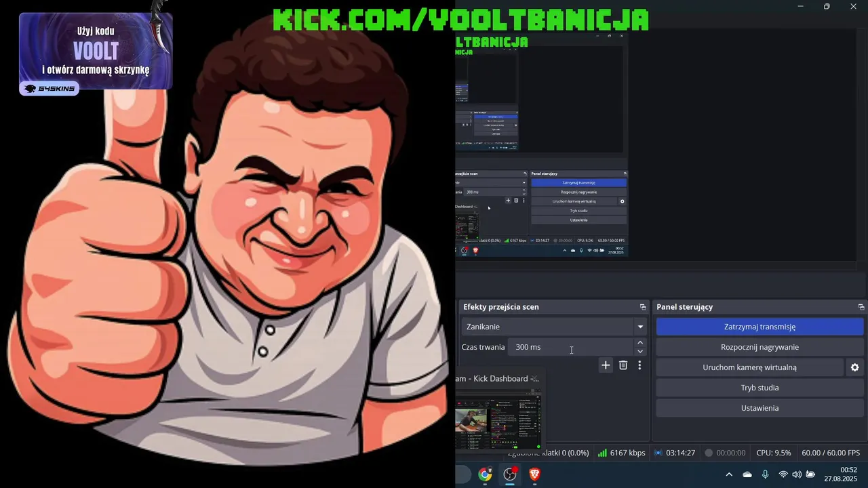Click the 6167 kbps bitrate readout

[628, 453]
